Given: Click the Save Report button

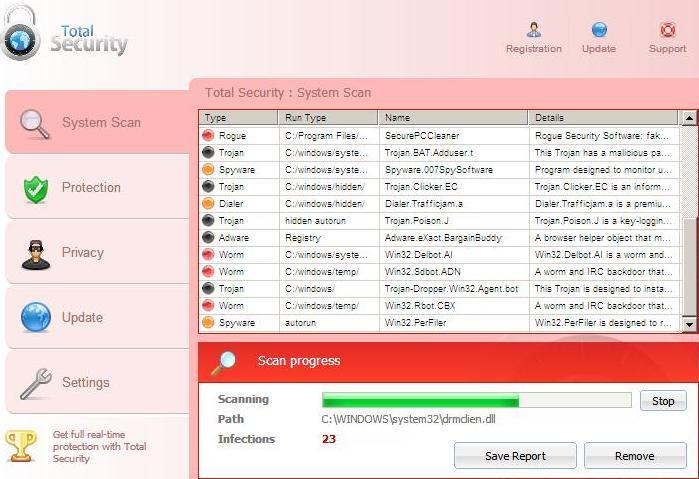Looking at the screenshot, I should pyautogui.click(x=515, y=456).
